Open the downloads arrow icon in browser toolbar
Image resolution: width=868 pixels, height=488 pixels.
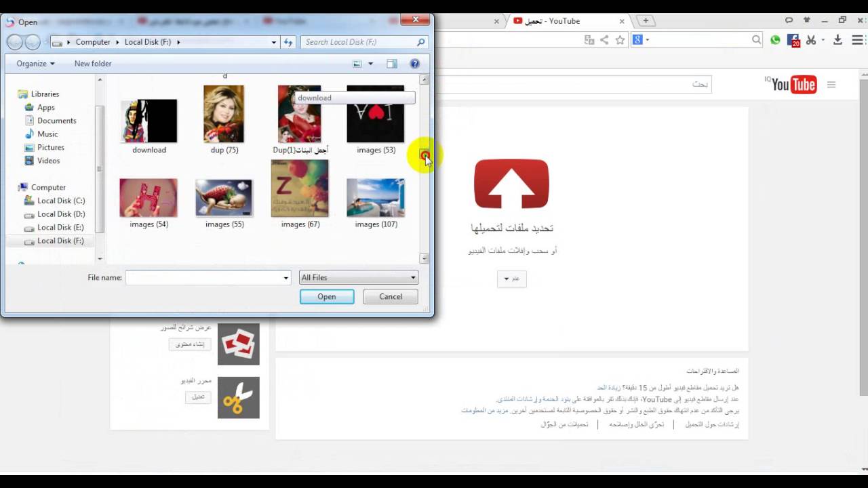[837, 41]
